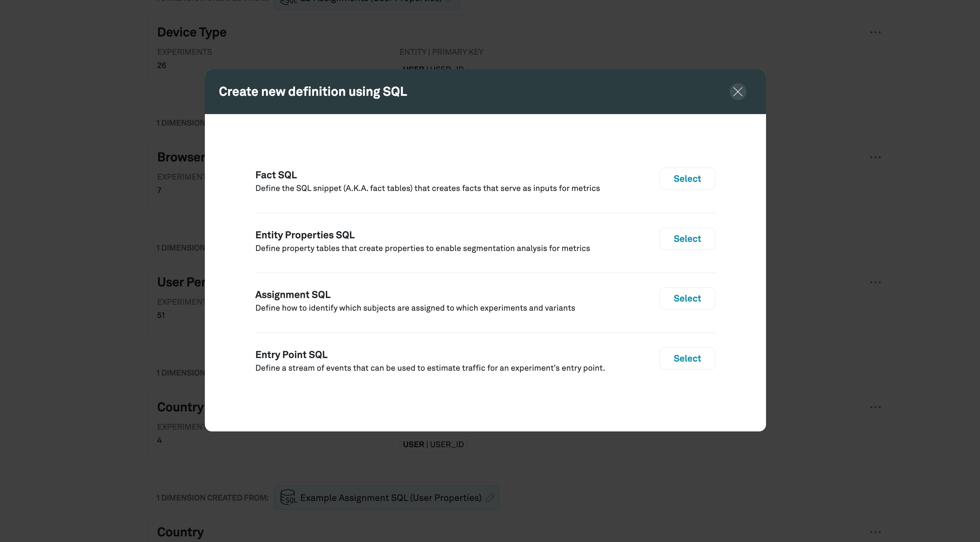This screenshot has height=542, width=980.
Task: Close the Create new definition dialog
Action: [738, 91]
